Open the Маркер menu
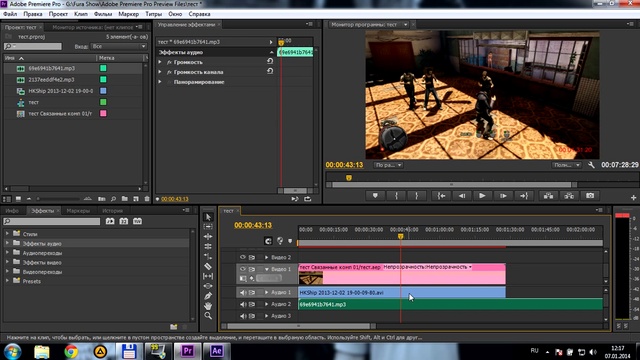Screen dimensions: 640x360 (129, 14)
